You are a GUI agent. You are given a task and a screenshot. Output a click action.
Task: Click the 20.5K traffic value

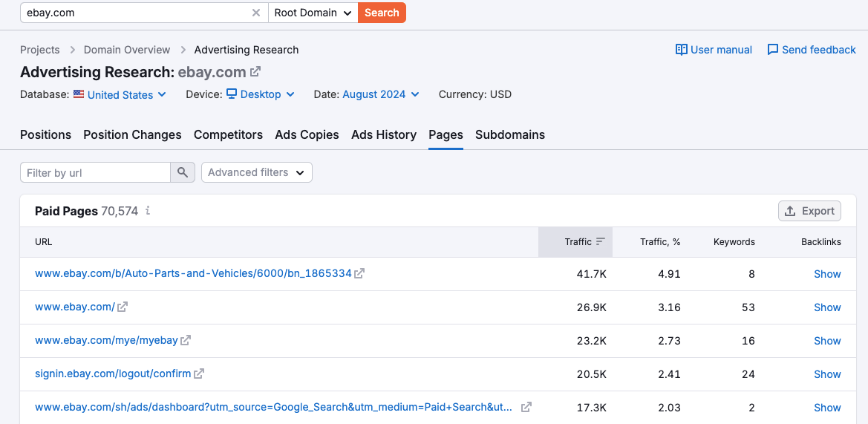pos(592,374)
